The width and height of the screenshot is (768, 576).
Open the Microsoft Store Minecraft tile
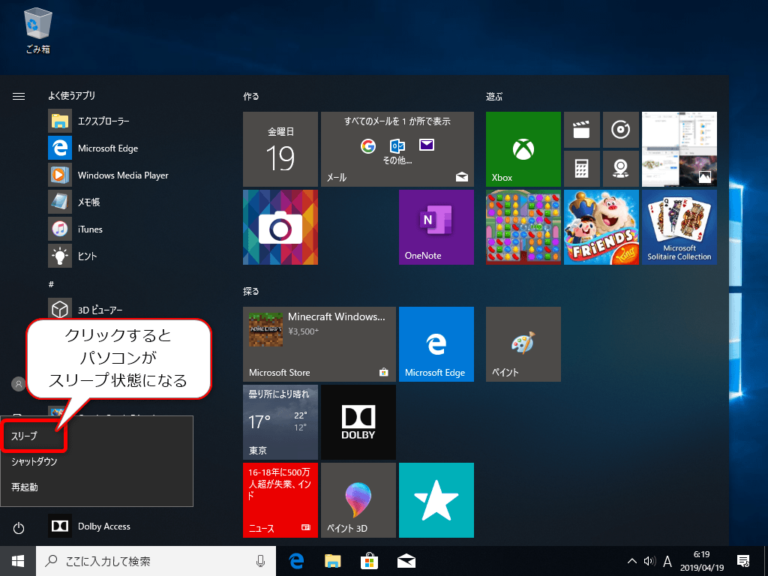pos(319,344)
